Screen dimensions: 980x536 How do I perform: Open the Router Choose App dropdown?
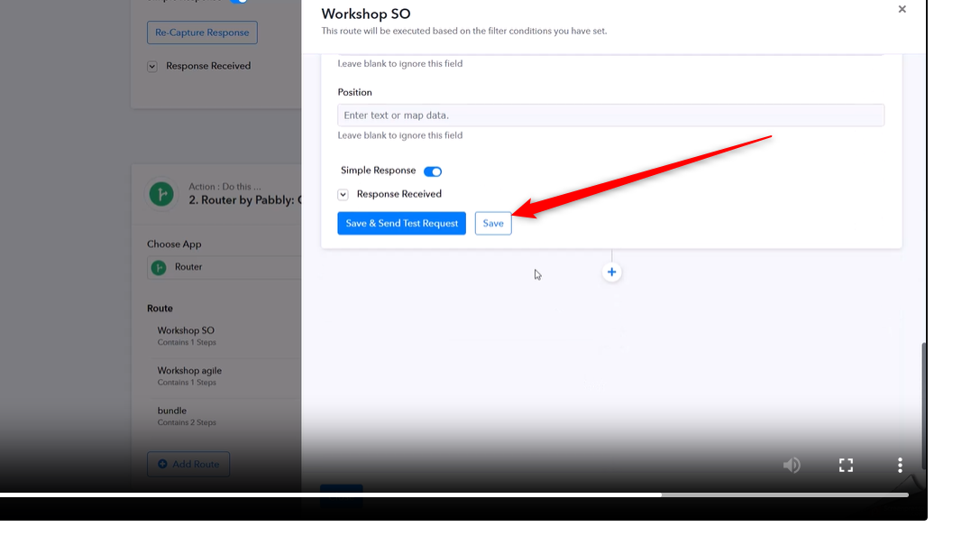click(224, 267)
